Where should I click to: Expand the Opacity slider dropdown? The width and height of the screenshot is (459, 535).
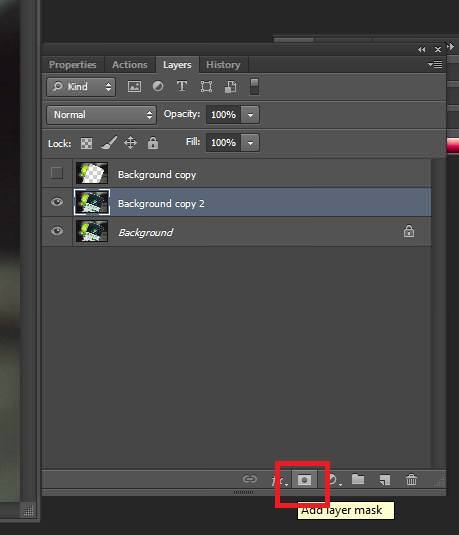click(250, 115)
